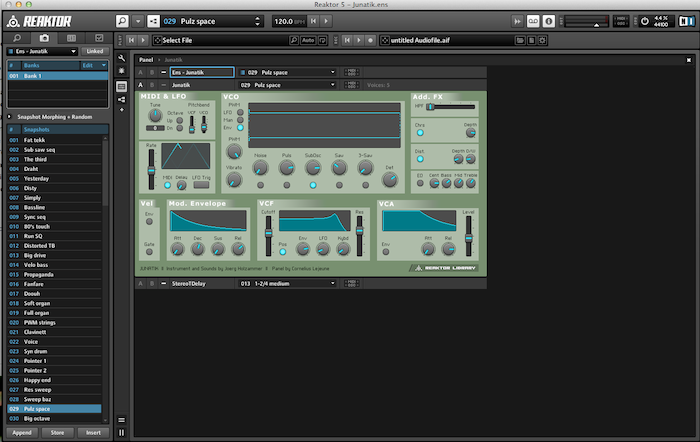Open the menu dropdown next to magnifier button
This screenshot has width=700, height=442.
click(138, 21)
